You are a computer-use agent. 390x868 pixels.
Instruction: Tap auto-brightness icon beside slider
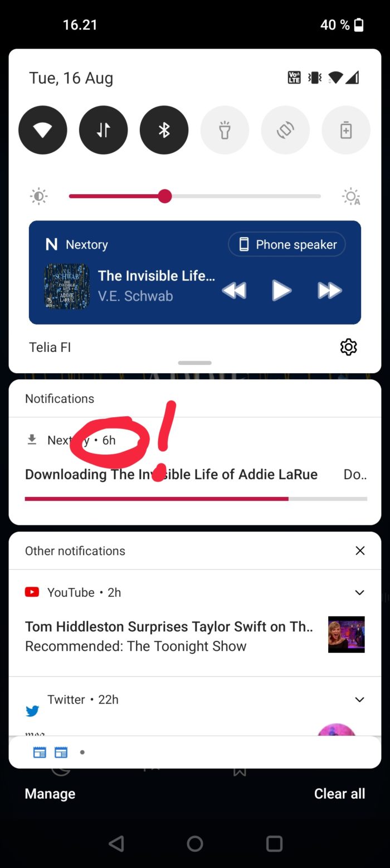pyautogui.click(x=351, y=196)
